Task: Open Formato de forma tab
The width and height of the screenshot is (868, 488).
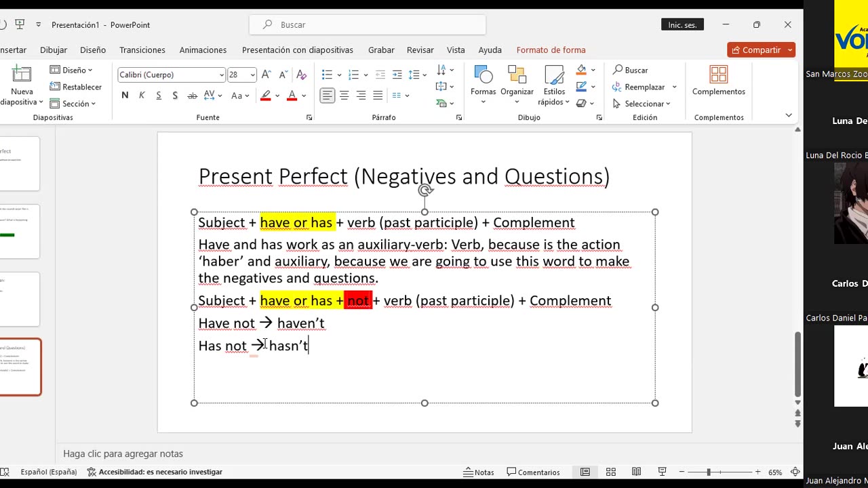Action: (551, 49)
